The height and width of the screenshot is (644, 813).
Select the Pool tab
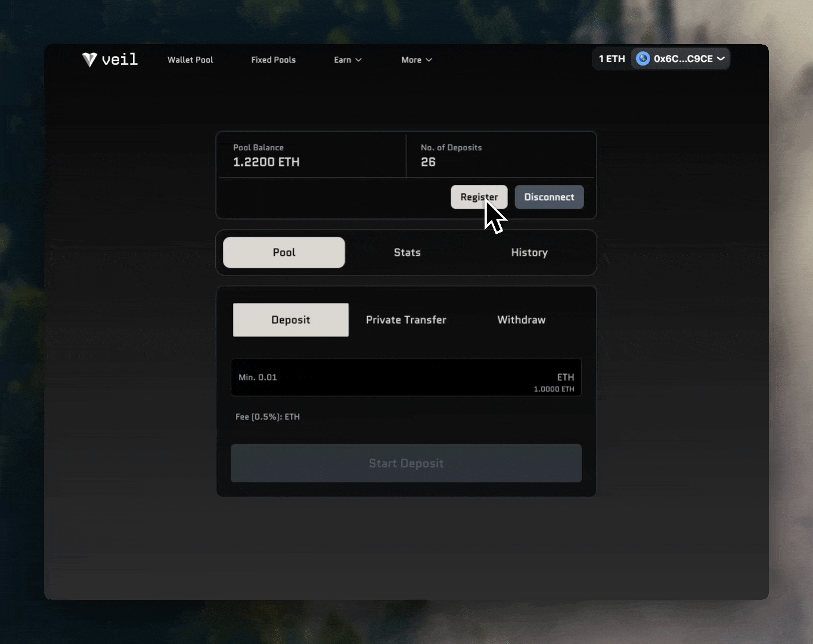284,252
